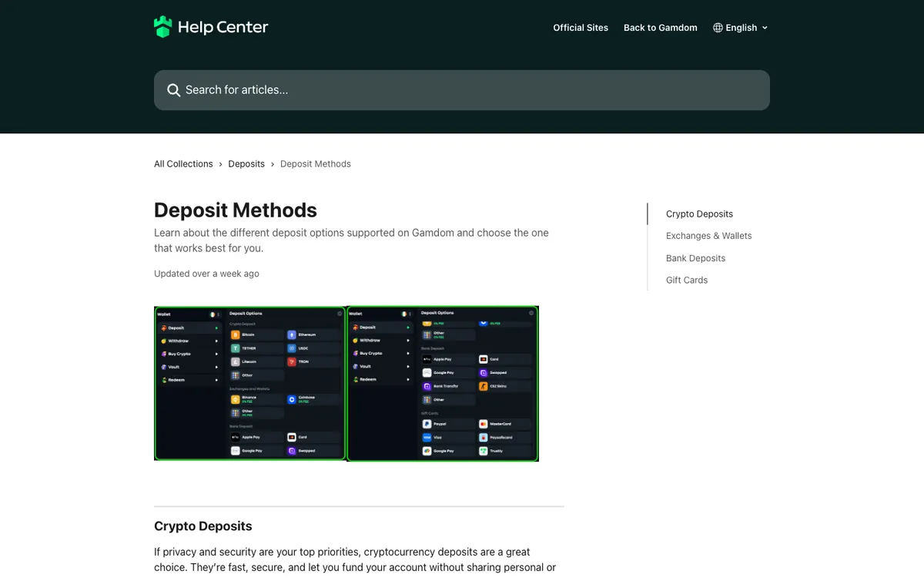This screenshot has height=578, width=924.
Task: Enlarge the wallet deposit options screenshot
Action: [x=346, y=384]
